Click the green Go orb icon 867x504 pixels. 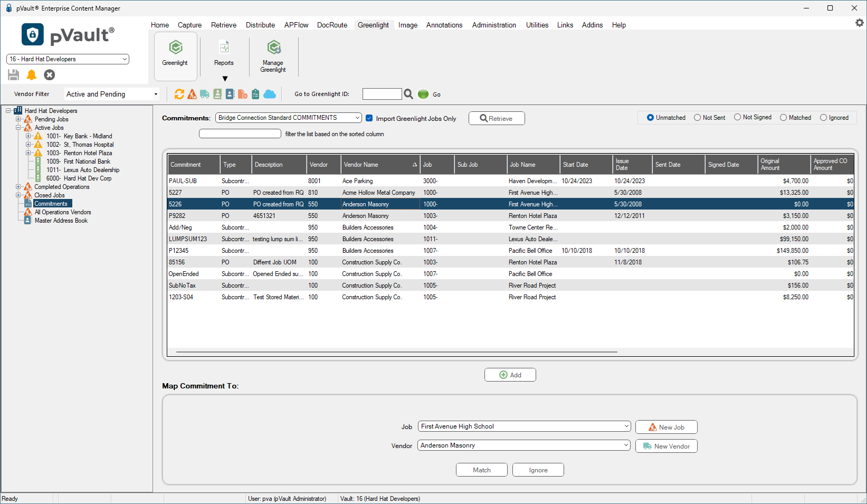pos(423,94)
